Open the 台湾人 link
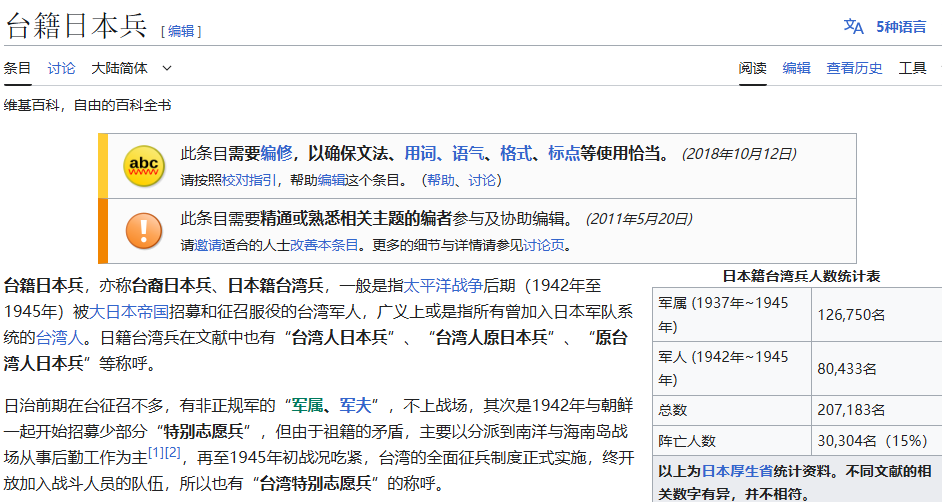 pos(59,337)
